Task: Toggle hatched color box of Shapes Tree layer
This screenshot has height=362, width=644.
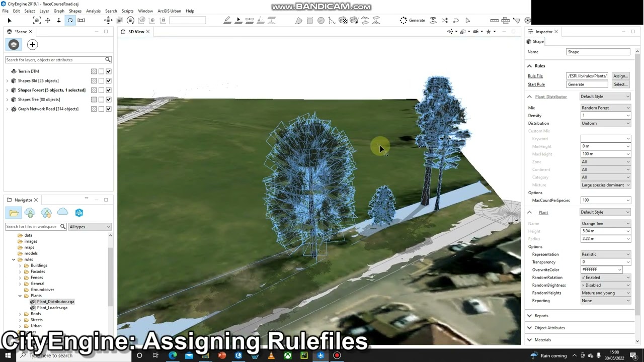Action: [x=94, y=100]
